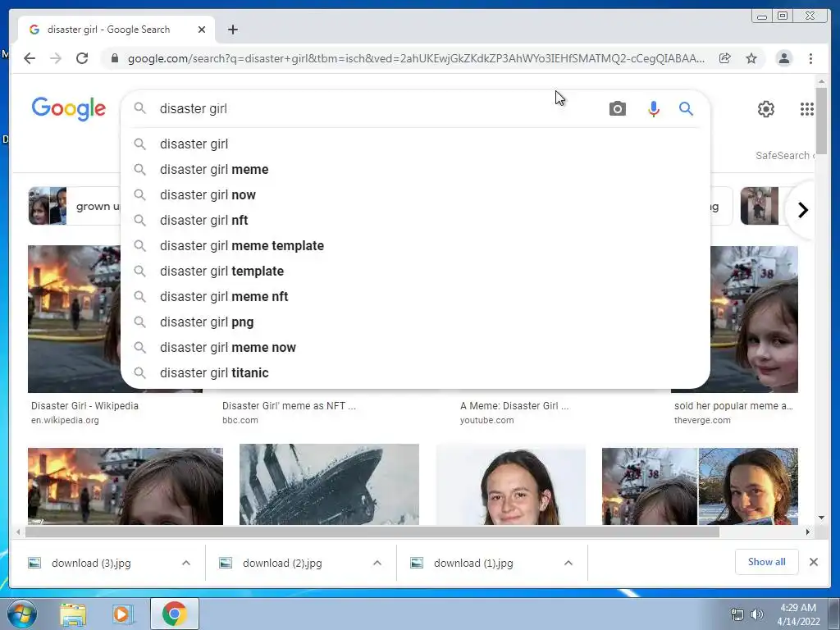Expand options for download (2).jpg
This screenshot has width=840, height=630.
coord(377,563)
